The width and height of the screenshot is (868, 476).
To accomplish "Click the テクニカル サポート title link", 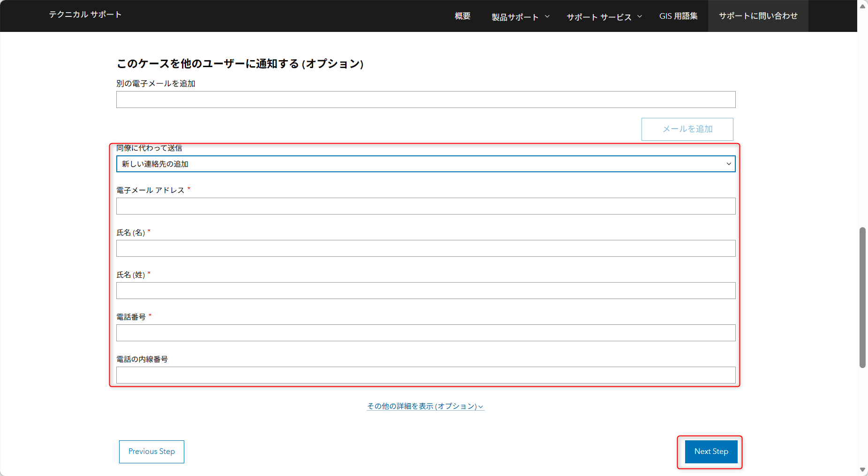I will (x=85, y=15).
